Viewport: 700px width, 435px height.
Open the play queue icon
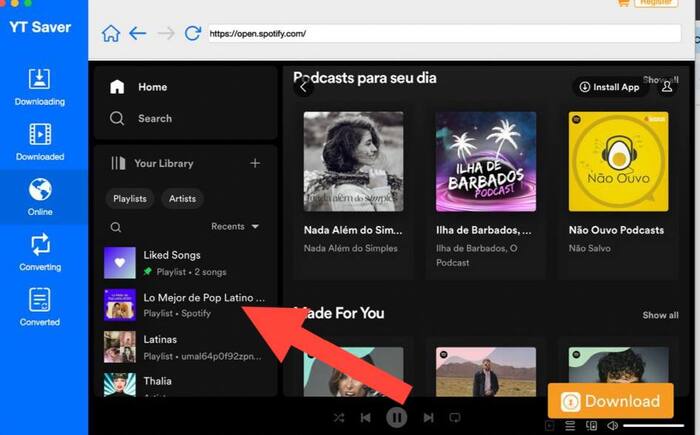pos(570,426)
